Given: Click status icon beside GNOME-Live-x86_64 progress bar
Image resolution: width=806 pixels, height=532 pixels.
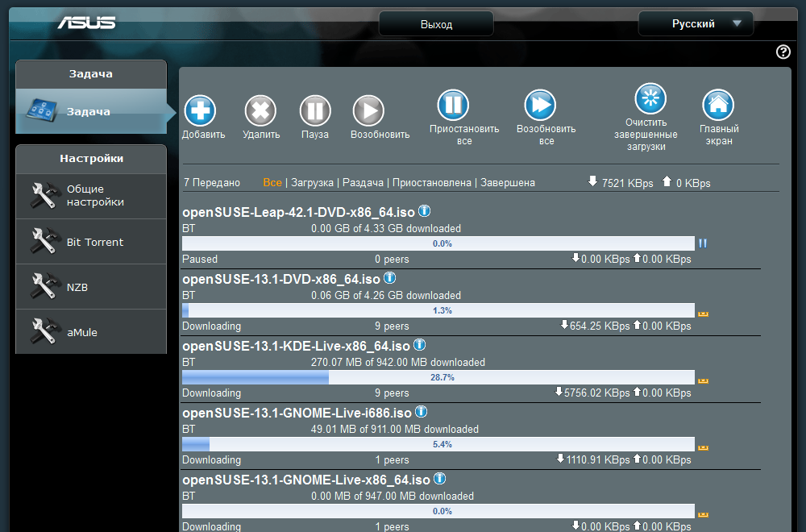Looking at the screenshot, I should [703, 514].
